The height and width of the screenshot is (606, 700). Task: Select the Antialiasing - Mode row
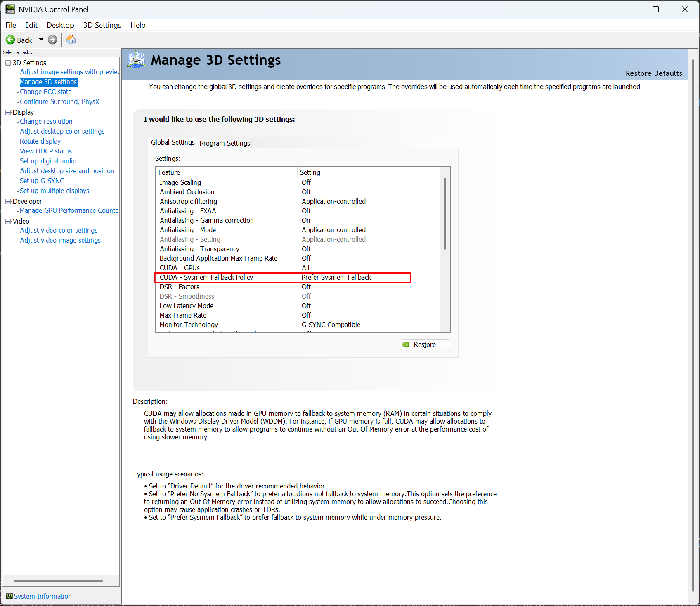[x=297, y=230]
